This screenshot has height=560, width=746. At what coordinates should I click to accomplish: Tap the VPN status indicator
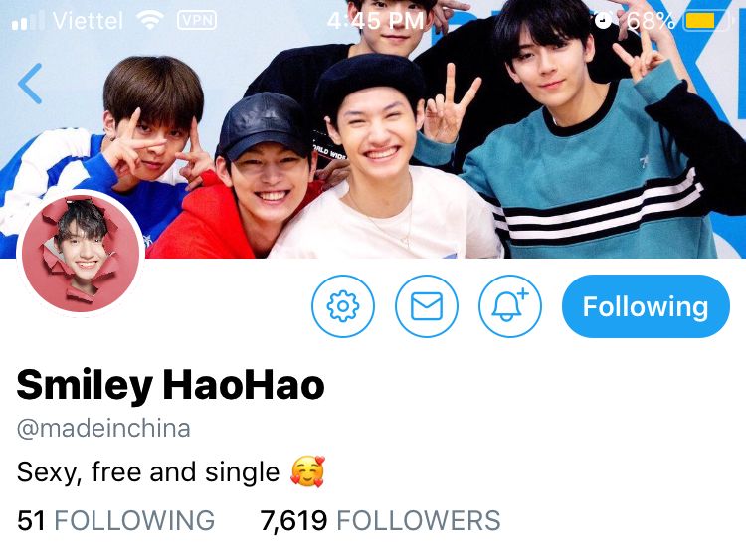click(197, 20)
